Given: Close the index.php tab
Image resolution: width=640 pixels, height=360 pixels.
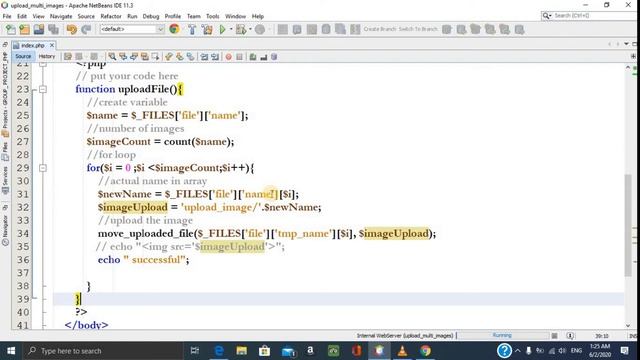Looking at the screenshot, I should [52, 45].
